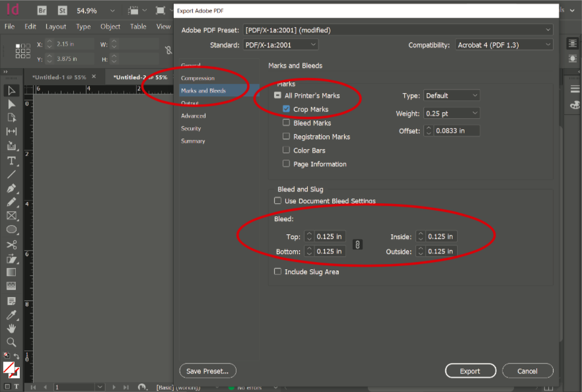The height and width of the screenshot is (392, 582).
Task: Click the fill/stroke color swatch
Action: point(11,370)
